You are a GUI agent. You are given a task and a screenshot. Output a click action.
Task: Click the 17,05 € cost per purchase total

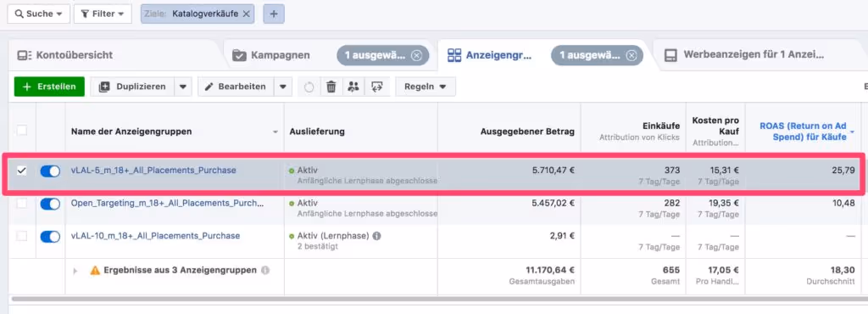click(x=725, y=270)
